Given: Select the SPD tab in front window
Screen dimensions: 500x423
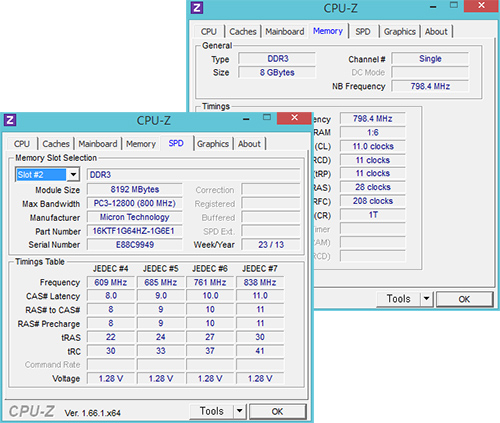Looking at the screenshot, I should (176, 143).
